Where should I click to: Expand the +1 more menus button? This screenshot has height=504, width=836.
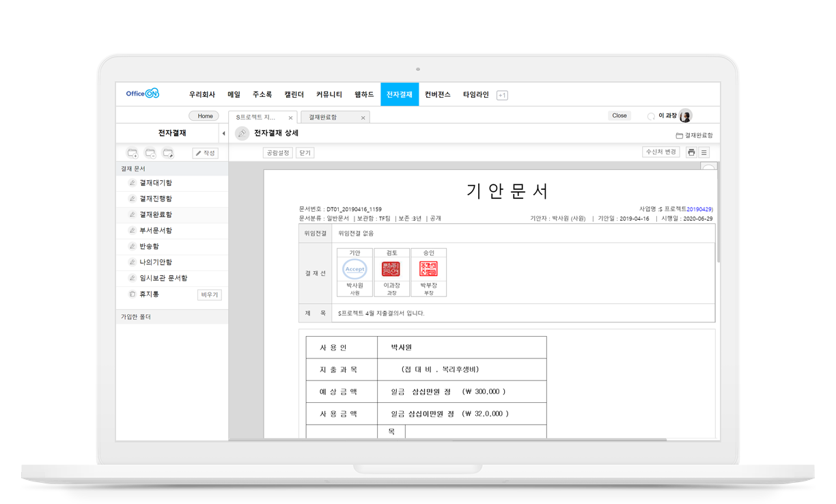click(502, 95)
